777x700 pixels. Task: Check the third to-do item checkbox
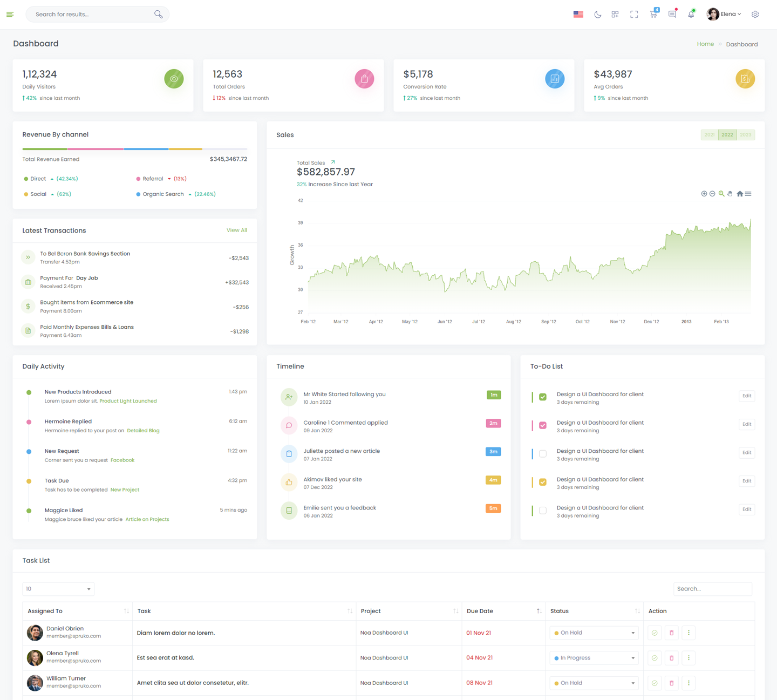[x=543, y=454]
